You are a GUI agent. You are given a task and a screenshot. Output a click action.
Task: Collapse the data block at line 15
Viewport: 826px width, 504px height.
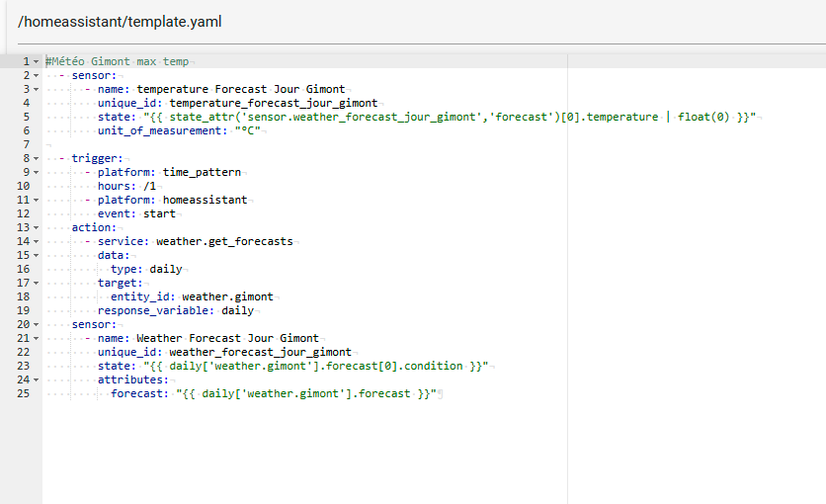click(x=36, y=255)
